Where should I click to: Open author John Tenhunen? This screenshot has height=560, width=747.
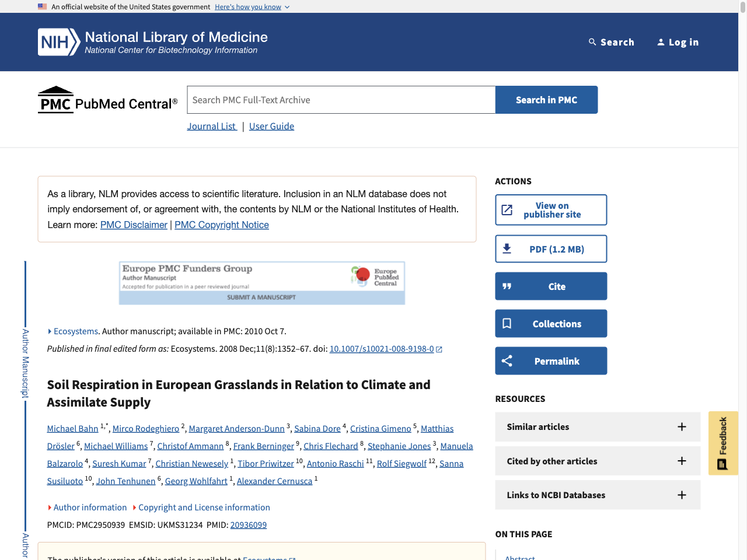[x=125, y=481]
